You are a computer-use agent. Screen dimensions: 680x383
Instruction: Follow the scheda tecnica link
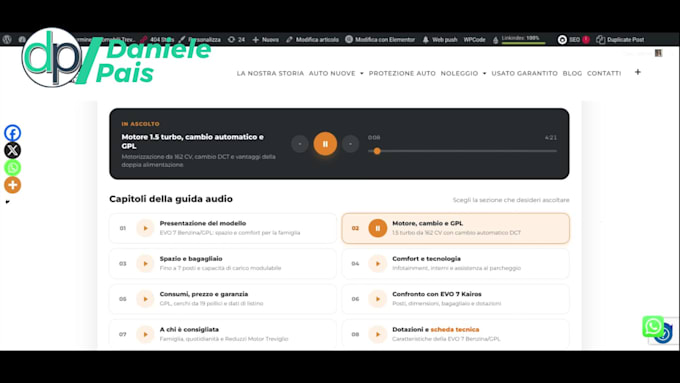click(x=455, y=330)
